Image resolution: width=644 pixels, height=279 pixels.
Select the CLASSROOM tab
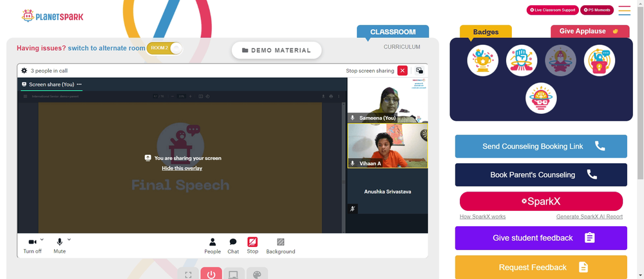(393, 32)
